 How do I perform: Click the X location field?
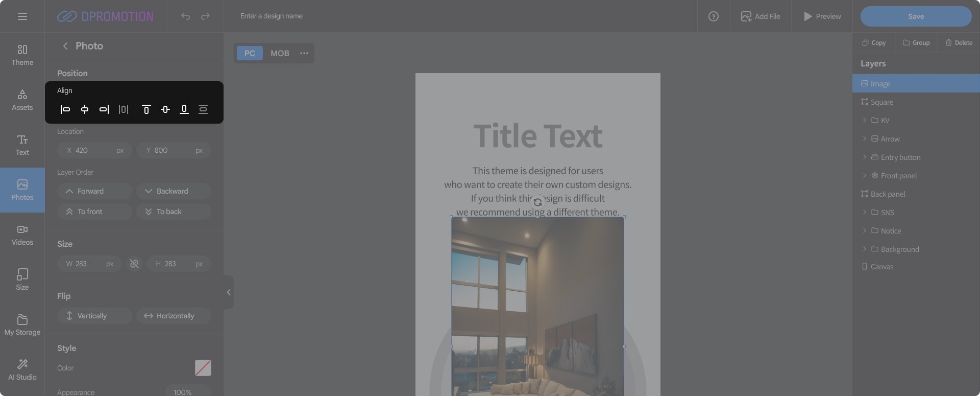[95, 150]
